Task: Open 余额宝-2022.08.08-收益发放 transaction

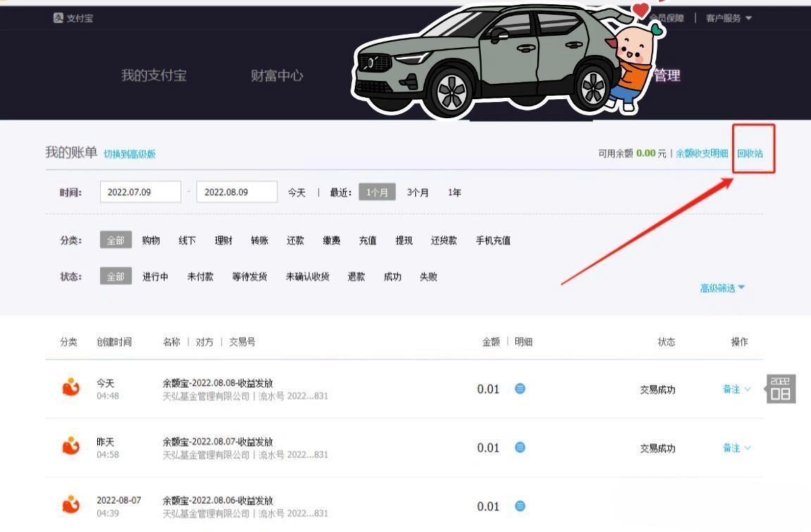Action: [x=218, y=383]
